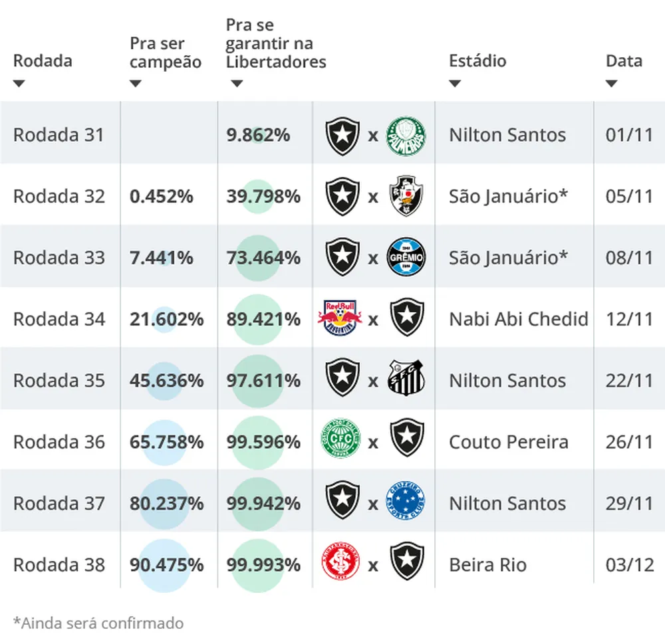Screen dimensions: 665x644
Task: Click the Santos crest in Rodada 35
Action: click(406, 380)
